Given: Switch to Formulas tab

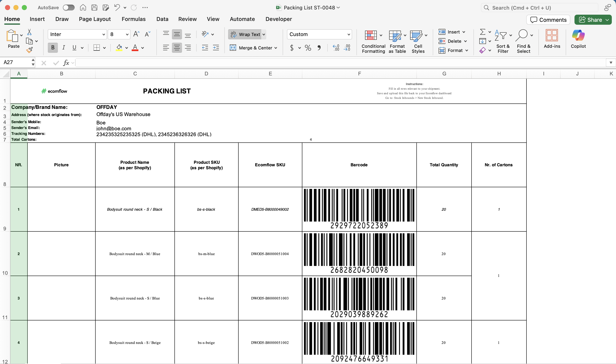Looking at the screenshot, I should [x=134, y=19].
